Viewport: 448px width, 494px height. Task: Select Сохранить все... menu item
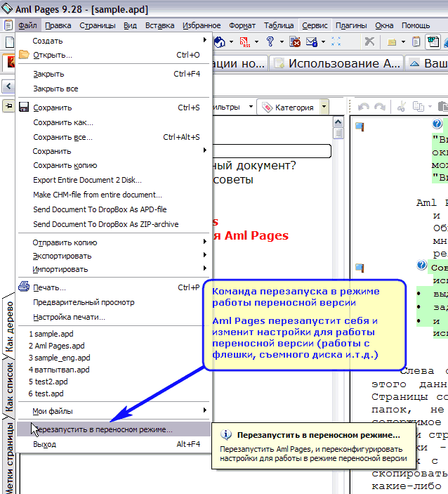click(113, 137)
